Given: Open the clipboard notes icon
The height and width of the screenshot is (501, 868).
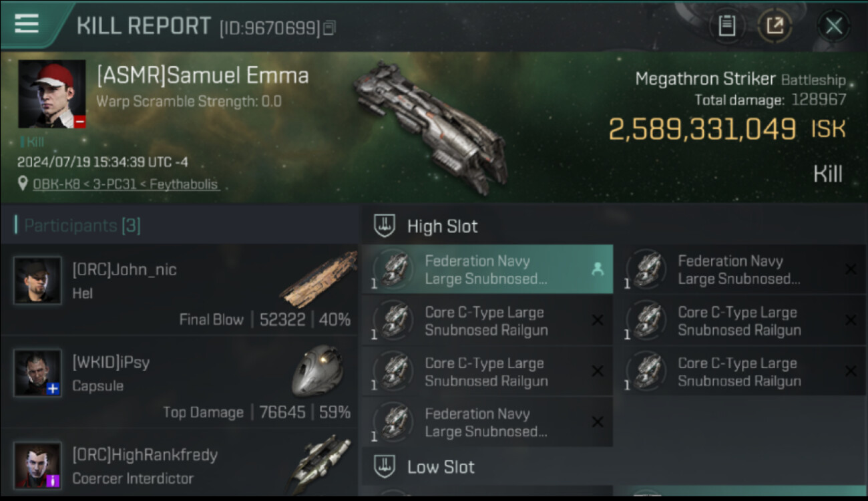Looking at the screenshot, I should coord(727,26).
